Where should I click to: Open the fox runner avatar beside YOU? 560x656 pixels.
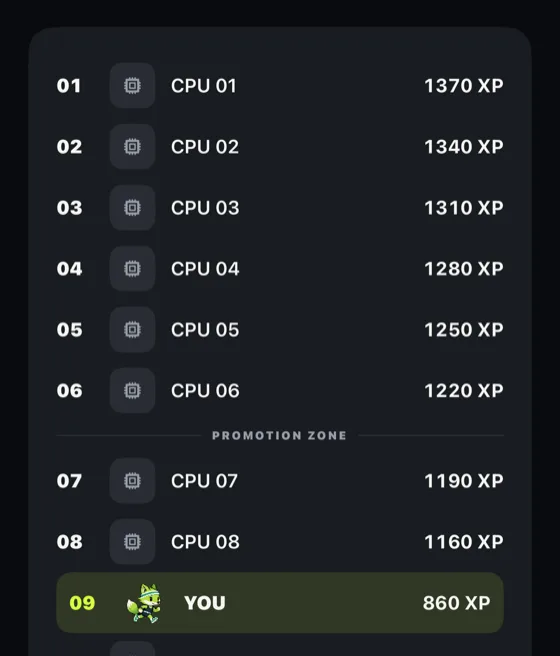[144, 603]
